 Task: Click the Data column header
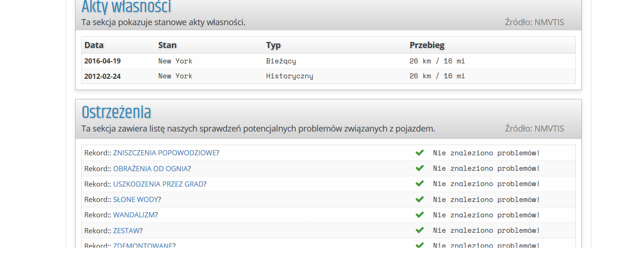pyautogui.click(x=94, y=45)
